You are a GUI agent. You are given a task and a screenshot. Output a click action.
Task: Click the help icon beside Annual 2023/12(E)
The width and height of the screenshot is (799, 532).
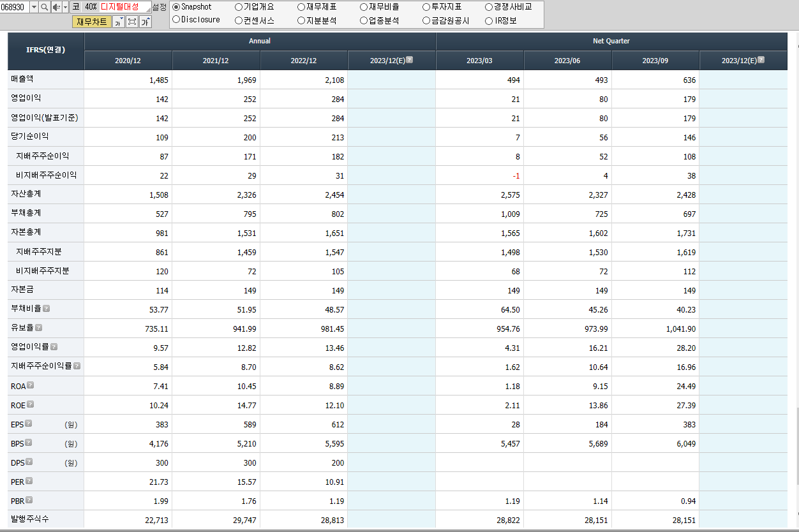click(409, 60)
